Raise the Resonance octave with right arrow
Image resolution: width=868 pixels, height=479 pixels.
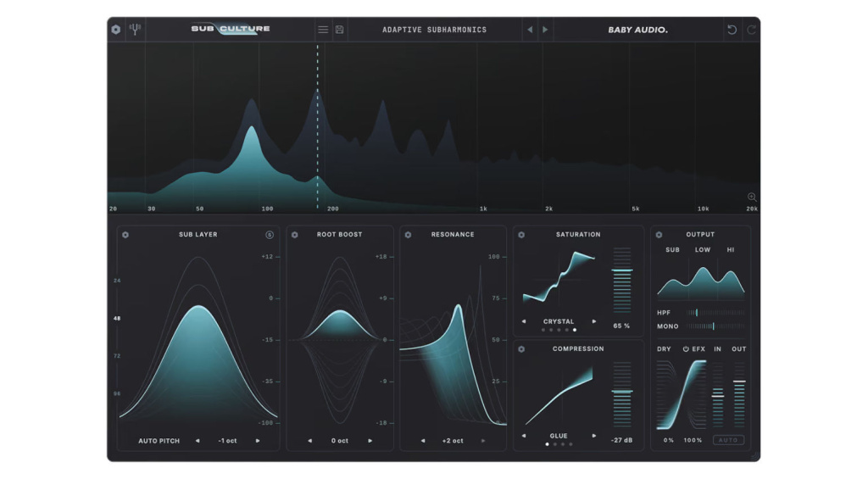coord(483,441)
